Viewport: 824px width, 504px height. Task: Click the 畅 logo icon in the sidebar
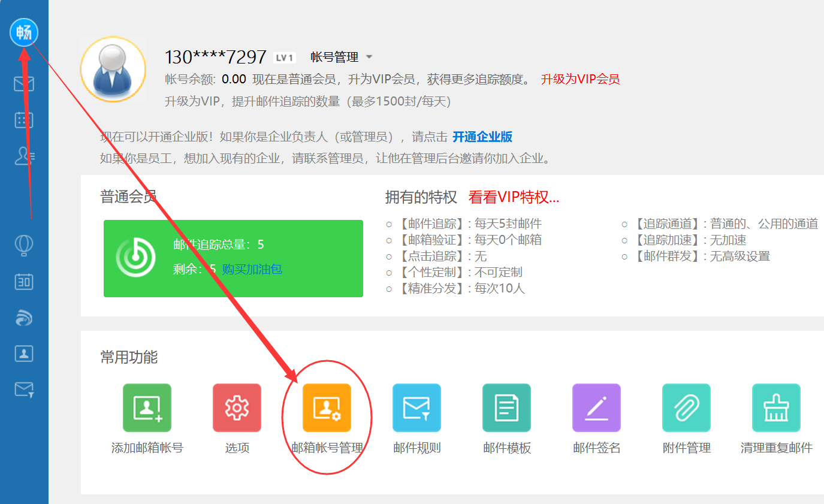tap(24, 32)
